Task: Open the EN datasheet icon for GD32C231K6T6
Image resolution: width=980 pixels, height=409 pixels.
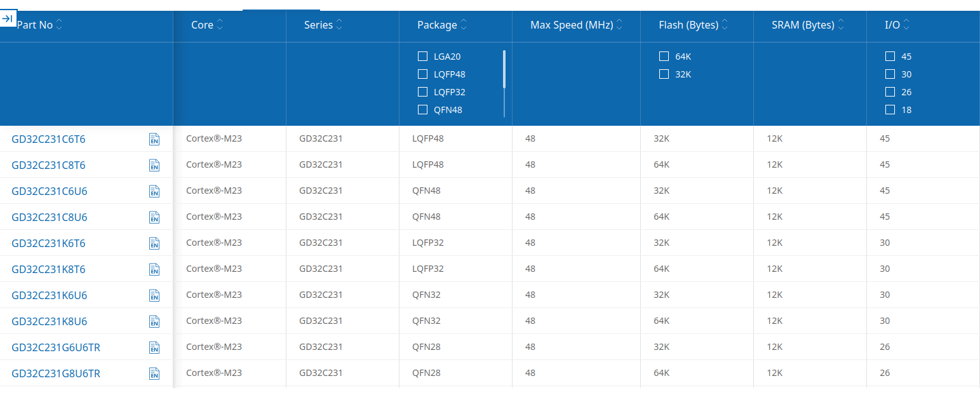Action: click(x=154, y=243)
